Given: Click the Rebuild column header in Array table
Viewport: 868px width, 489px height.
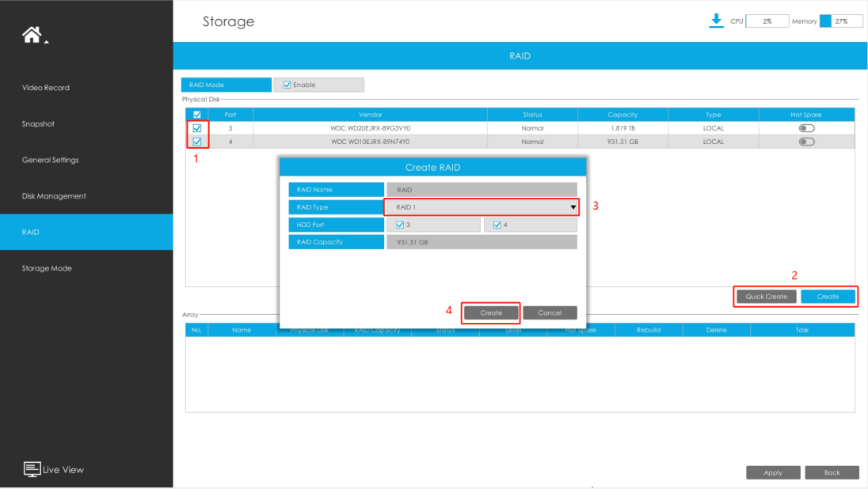Looking at the screenshot, I should (x=649, y=330).
